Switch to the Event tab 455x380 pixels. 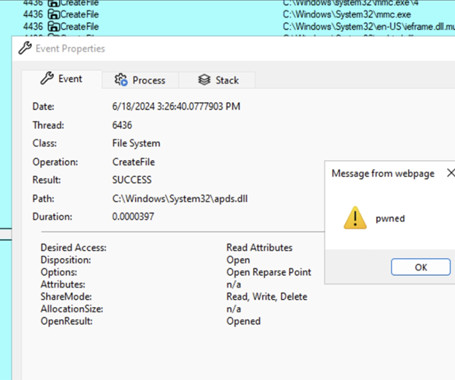62,79
